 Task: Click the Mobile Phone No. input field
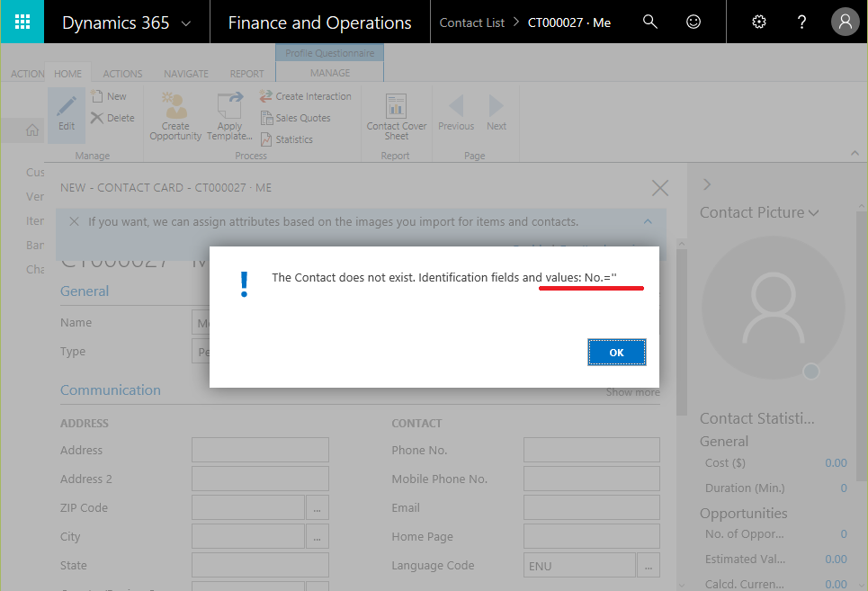(x=592, y=479)
